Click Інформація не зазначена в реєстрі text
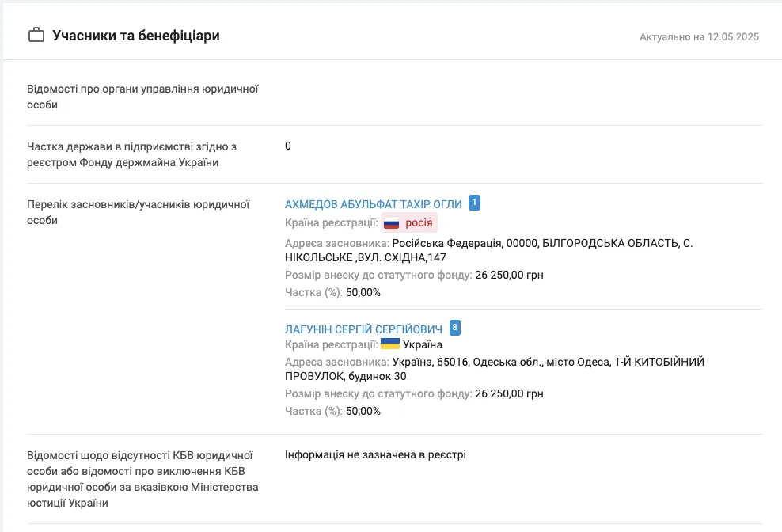 [375, 454]
